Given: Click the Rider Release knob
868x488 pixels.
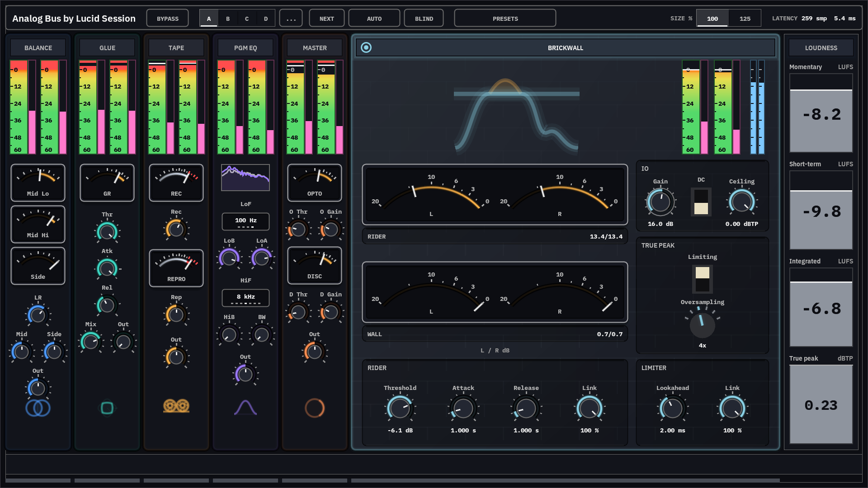Looking at the screenshot, I should [x=526, y=408].
